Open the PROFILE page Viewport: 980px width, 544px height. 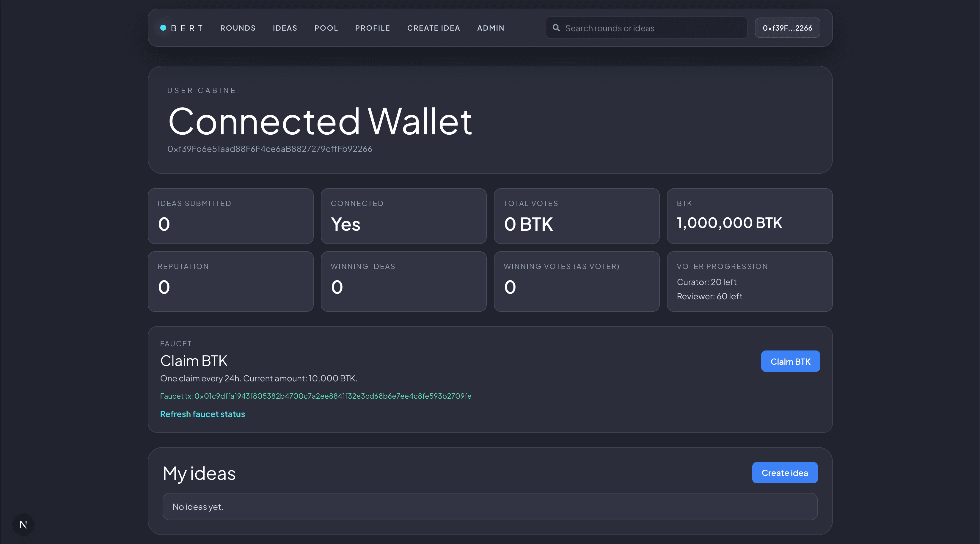(x=373, y=28)
